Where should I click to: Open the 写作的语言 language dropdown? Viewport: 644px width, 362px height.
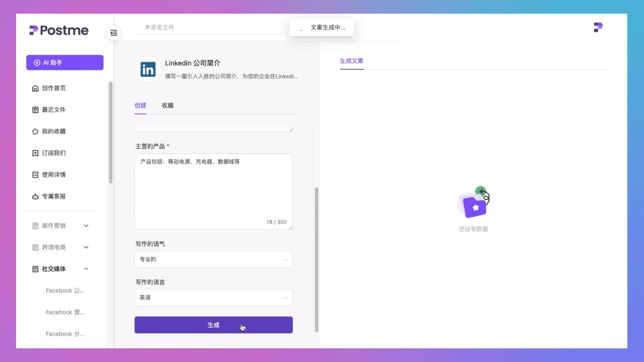click(x=213, y=298)
